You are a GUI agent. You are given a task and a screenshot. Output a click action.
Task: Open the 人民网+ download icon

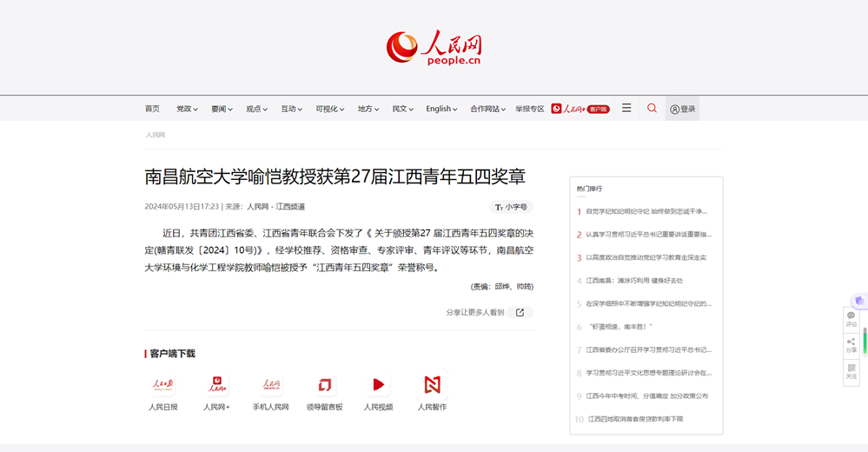216,384
